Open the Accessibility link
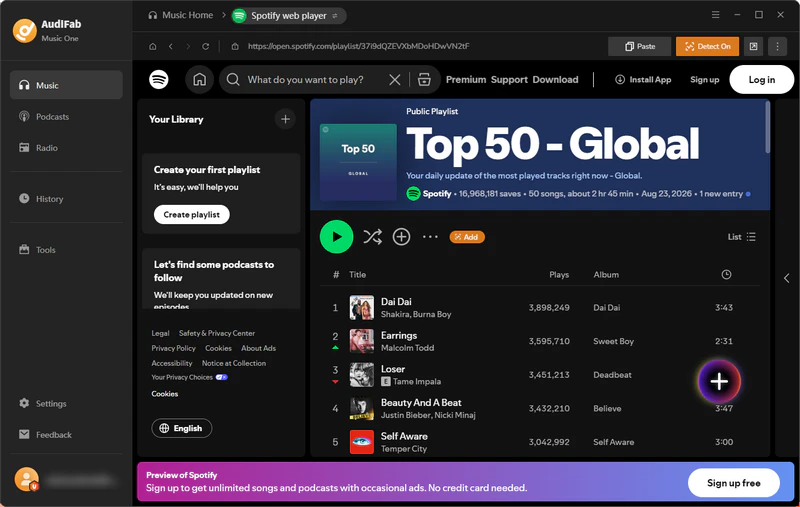 (171, 363)
